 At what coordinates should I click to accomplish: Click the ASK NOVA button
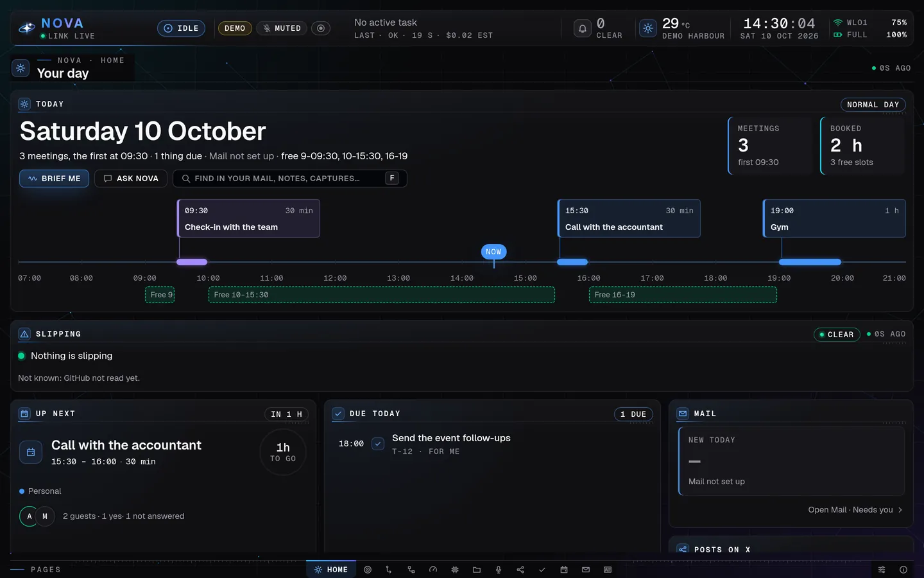(131, 179)
